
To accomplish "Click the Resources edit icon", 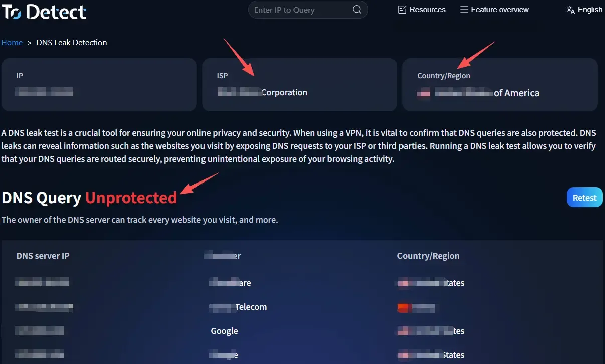I will [x=402, y=10].
